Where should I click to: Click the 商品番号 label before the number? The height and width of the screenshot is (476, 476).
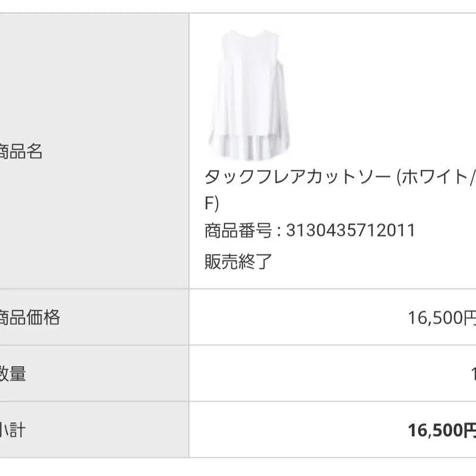point(238,230)
